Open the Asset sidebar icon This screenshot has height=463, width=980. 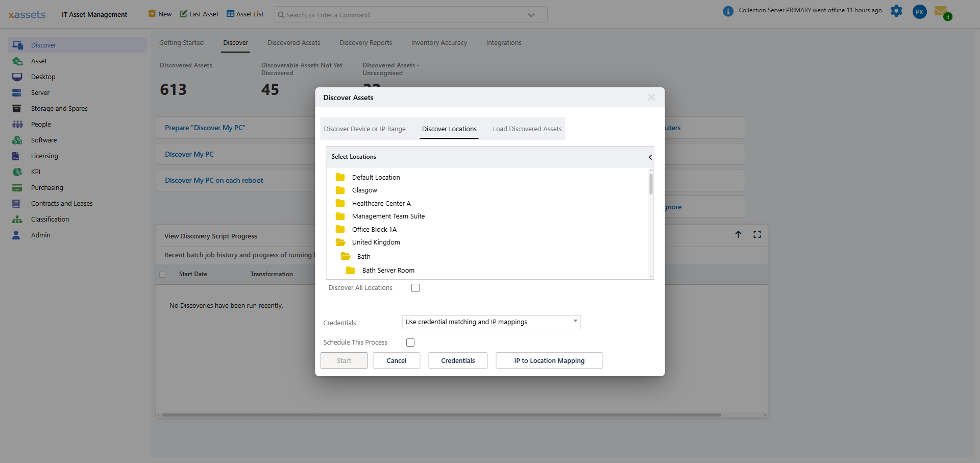coord(17,61)
